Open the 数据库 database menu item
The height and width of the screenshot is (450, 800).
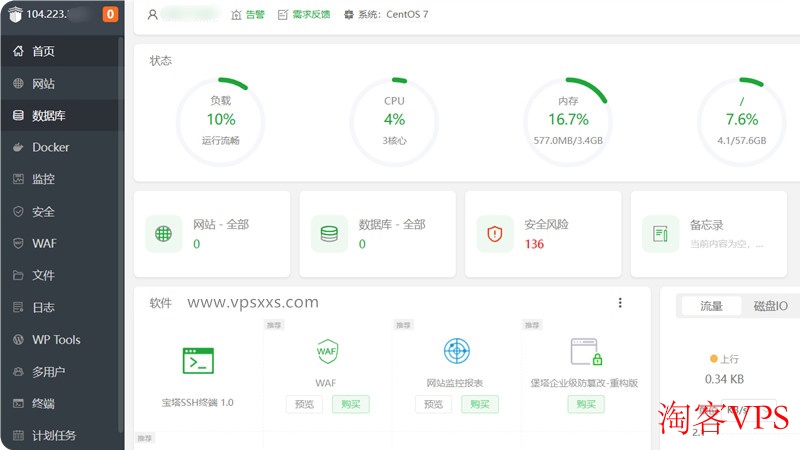pos(60,115)
